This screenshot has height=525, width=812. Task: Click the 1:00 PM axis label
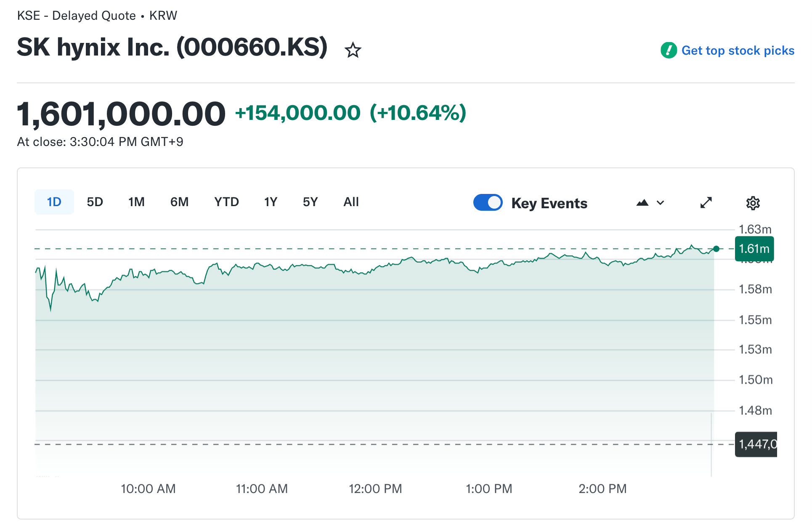[x=489, y=489]
